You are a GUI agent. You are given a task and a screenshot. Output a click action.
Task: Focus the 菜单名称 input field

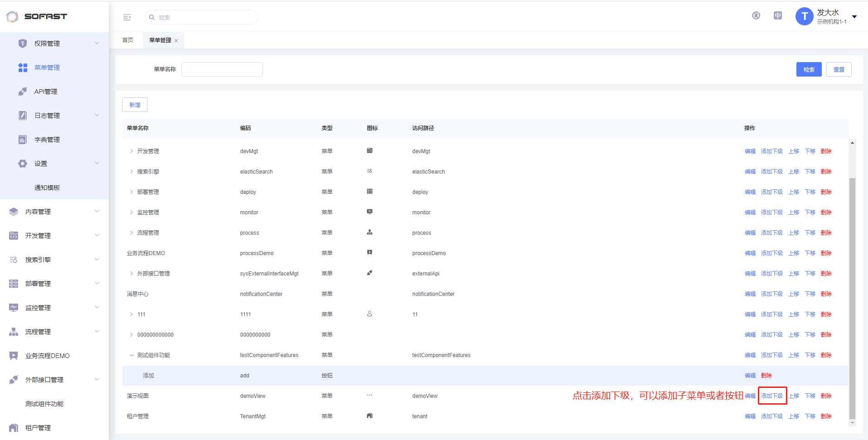pos(222,69)
